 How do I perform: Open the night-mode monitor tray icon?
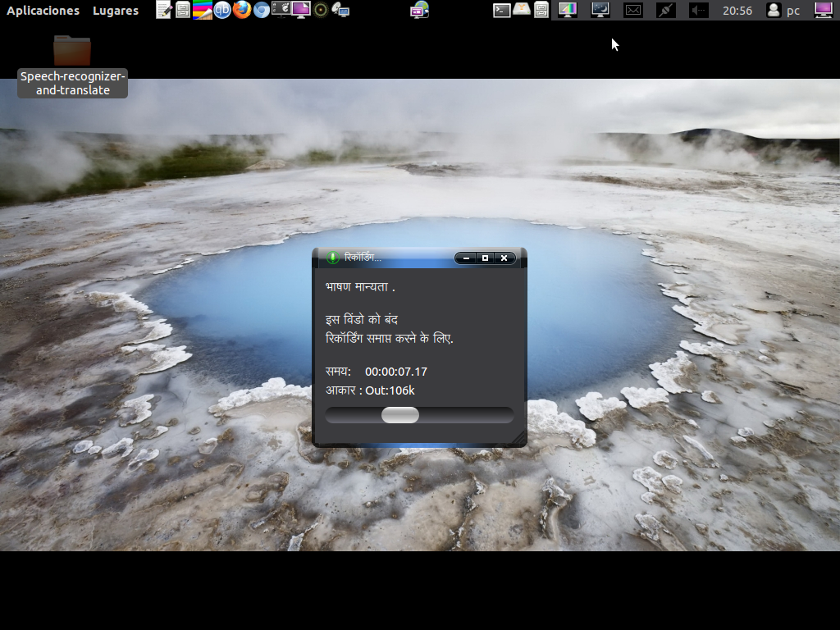point(600,10)
